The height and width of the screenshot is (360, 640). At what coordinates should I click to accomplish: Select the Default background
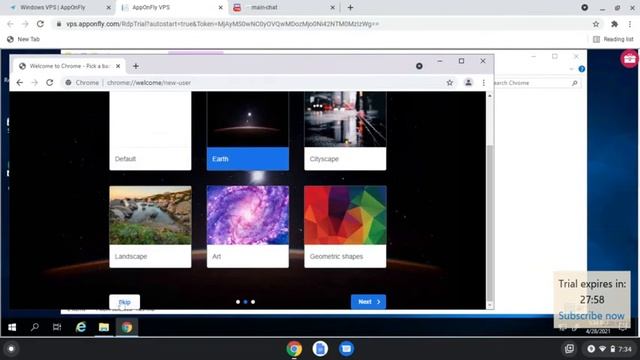150,131
